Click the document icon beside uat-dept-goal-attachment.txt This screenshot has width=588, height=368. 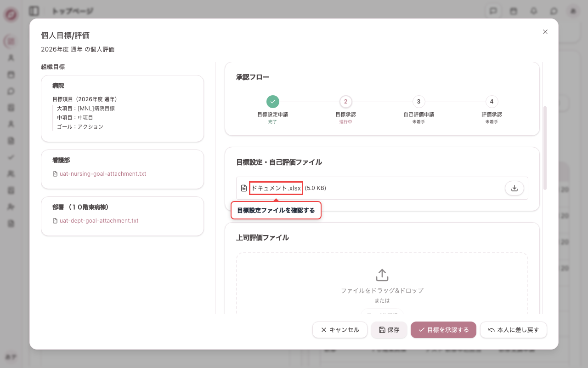(55, 221)
